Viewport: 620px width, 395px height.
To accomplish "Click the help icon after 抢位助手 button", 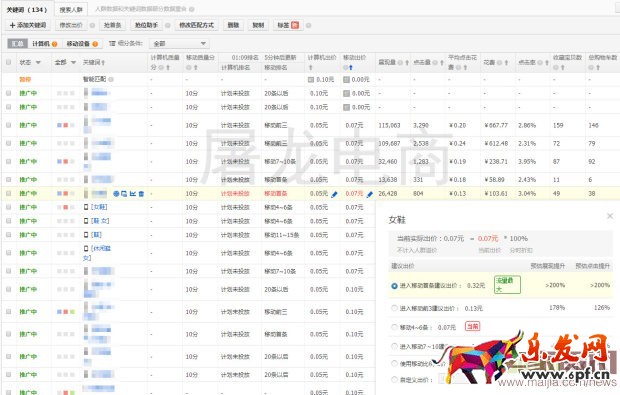I will pyautogui.click(x=168, y=25).
